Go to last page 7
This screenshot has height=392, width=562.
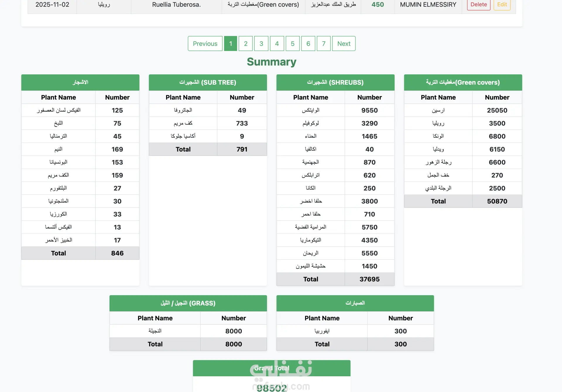[324, 44]
